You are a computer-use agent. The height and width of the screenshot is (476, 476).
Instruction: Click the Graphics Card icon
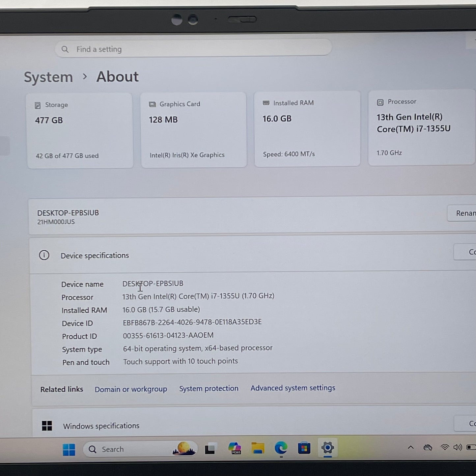pyautogui.click(x=152, y=104)
